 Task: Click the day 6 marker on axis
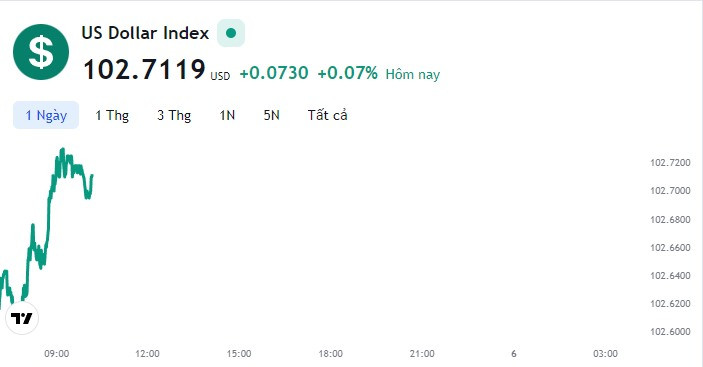(514, 354)
